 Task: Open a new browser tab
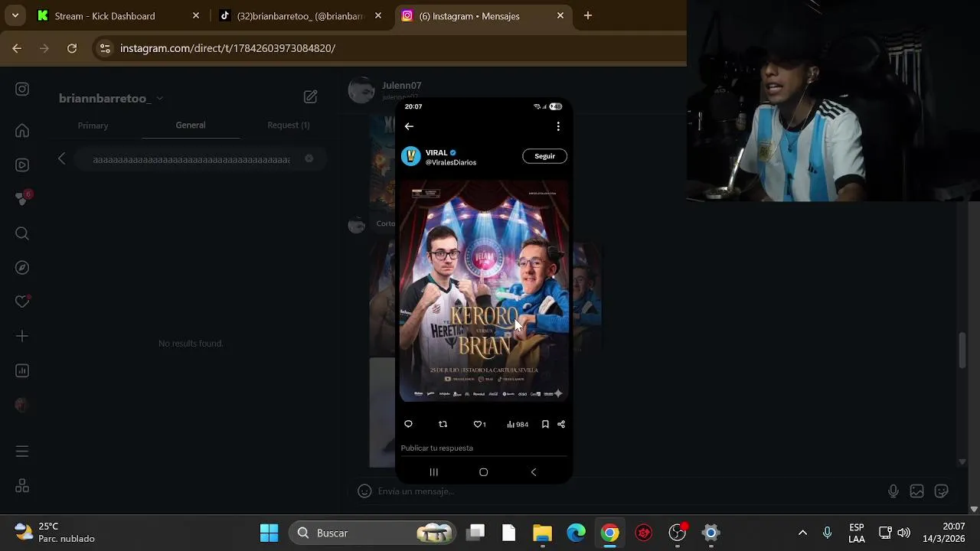pyautogui.click(x=588, y=15)
